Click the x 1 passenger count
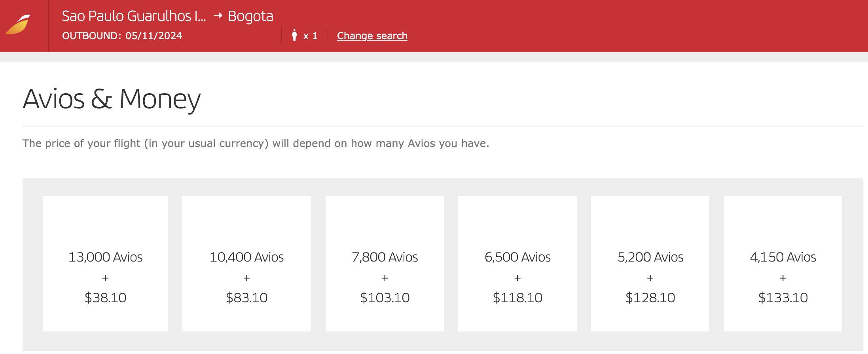The height and width of the screenshot is (354, 868). coord(310,36)
